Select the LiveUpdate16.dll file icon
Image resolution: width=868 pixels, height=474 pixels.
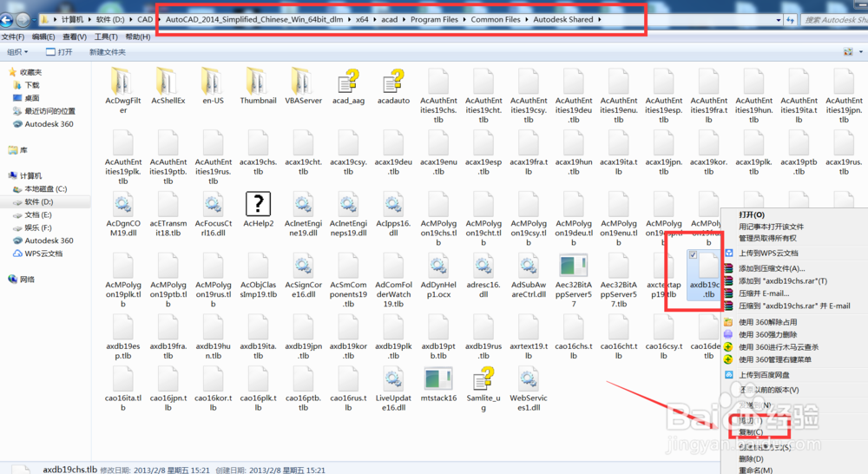(x=393, y=379)
